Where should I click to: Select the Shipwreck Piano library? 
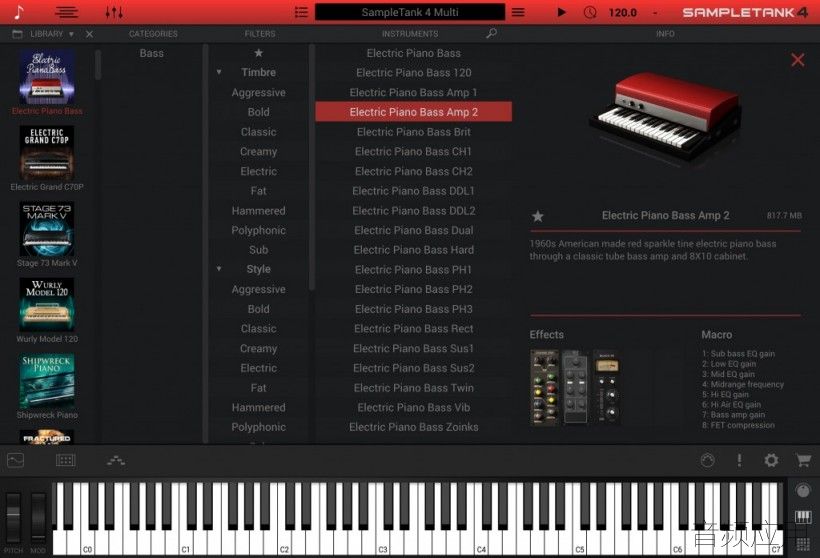[47, 381]
